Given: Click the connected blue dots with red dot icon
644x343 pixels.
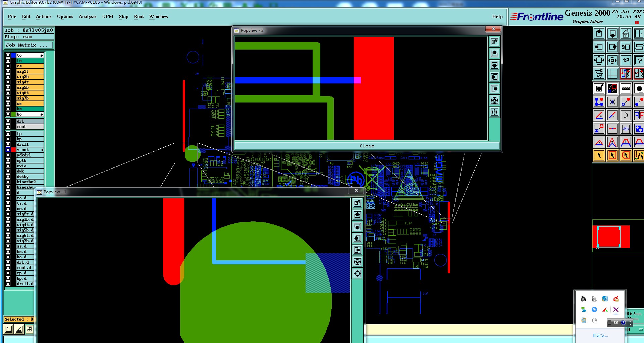Looking at the screenshot, I should tap(599, 102).
